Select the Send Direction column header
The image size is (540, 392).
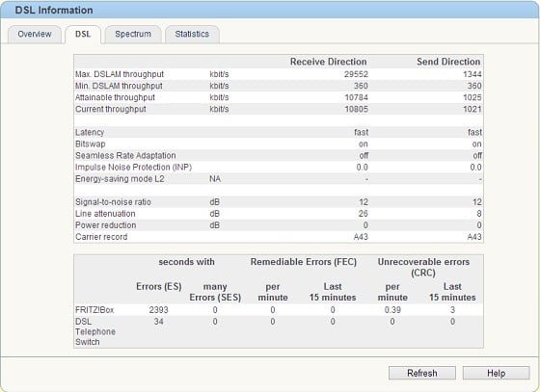tap(448, 62)
